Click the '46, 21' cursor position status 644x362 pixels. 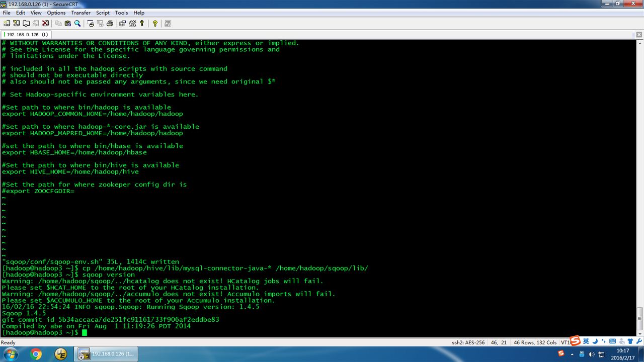click(498, 342)
